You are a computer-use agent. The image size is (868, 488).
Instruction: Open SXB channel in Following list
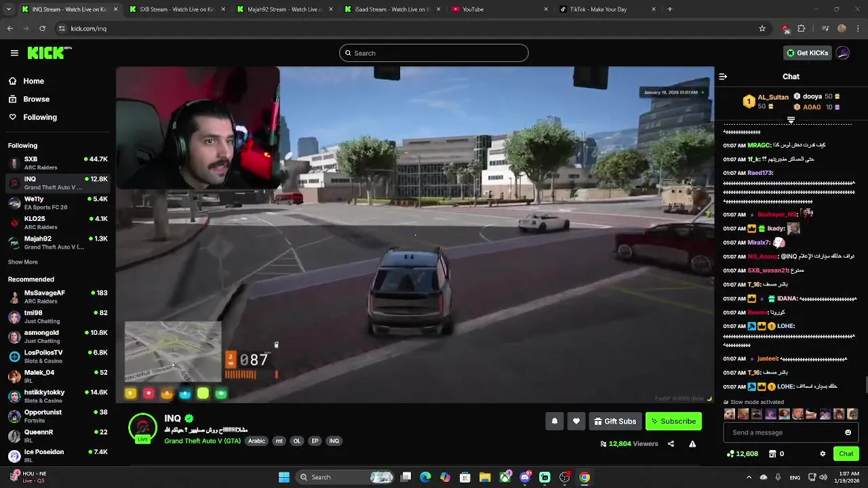coord(58,163)
